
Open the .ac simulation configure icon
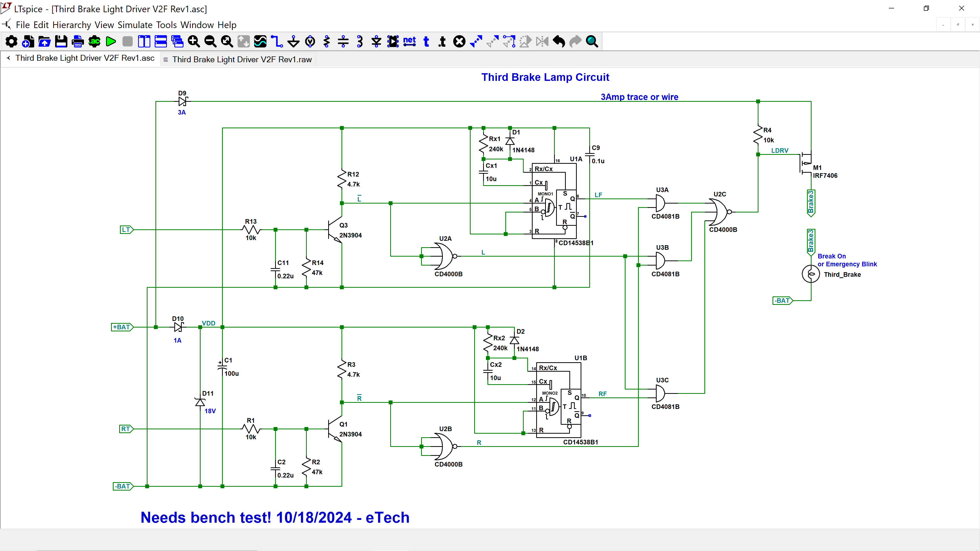pyautogui.click(x=94, y=41)
